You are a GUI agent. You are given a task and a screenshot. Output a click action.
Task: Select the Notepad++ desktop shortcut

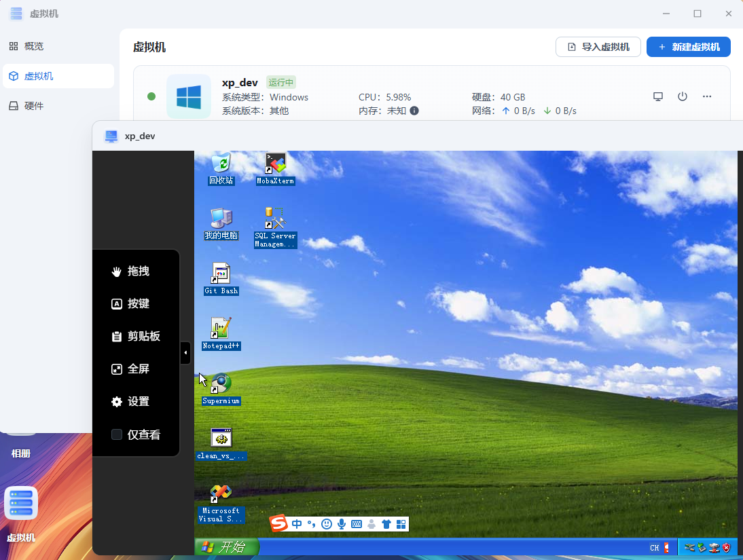click(221, 333)
